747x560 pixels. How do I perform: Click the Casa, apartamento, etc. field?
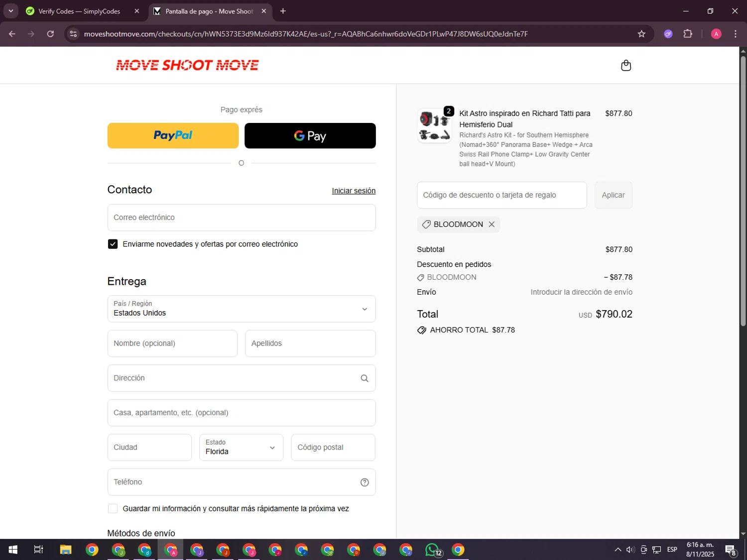tap(242, 413)
